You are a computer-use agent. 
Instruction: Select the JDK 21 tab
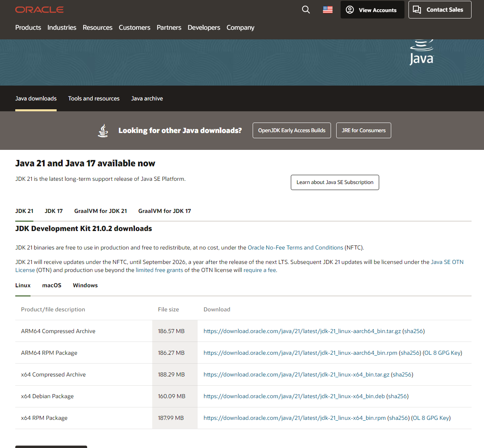[x=25, y=211]
